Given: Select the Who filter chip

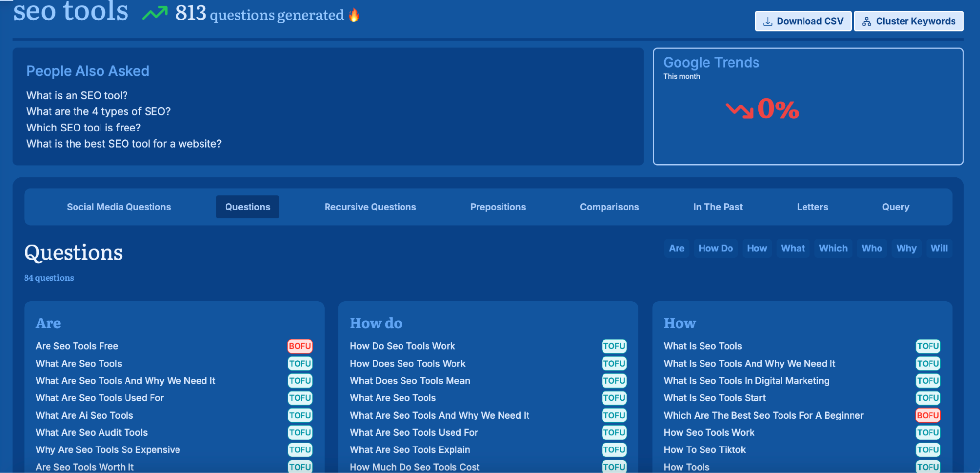Looking at the screenshot, I should coord(872,248).
